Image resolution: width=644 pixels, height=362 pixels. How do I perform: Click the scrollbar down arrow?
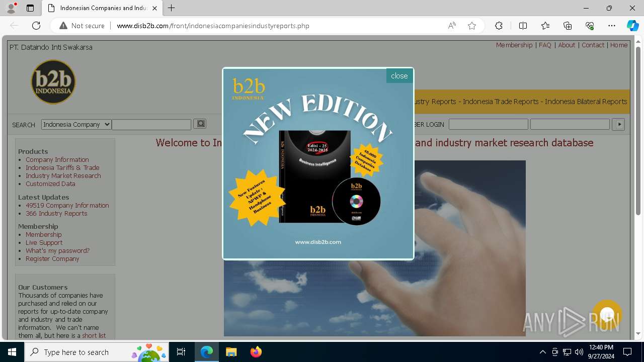[x=638, y=333]
